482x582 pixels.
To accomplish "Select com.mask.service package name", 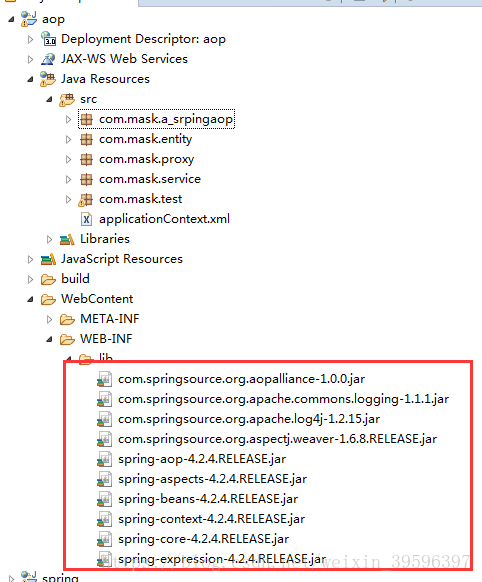I will click(150, 179).
